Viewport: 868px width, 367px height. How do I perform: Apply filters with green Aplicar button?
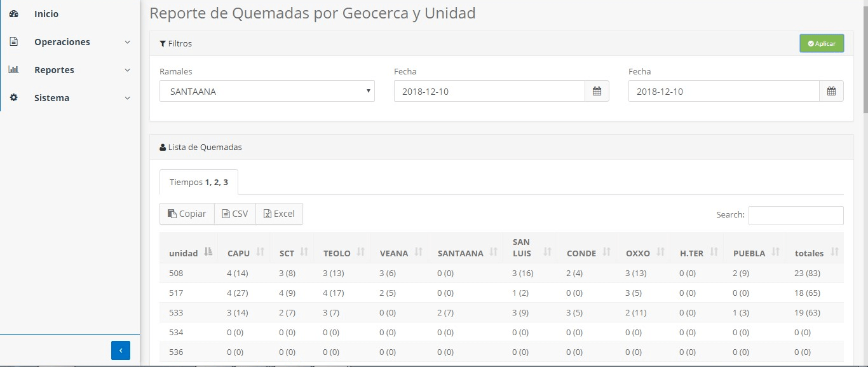pyautogui.click(x=822, y=43)
